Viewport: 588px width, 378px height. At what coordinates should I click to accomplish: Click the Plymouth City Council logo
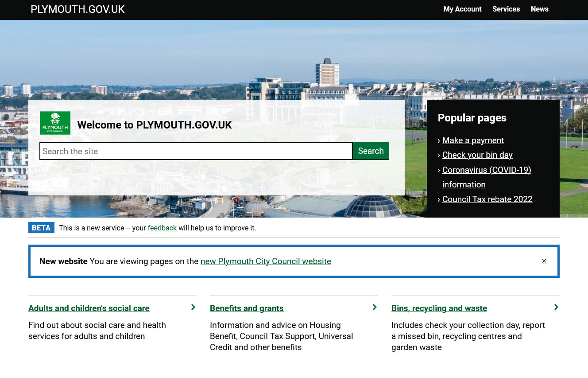55,123
